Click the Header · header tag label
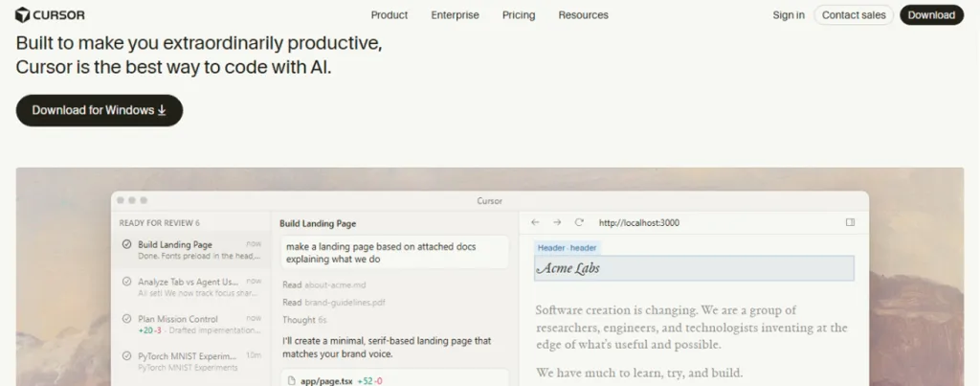 pos(567,248)
